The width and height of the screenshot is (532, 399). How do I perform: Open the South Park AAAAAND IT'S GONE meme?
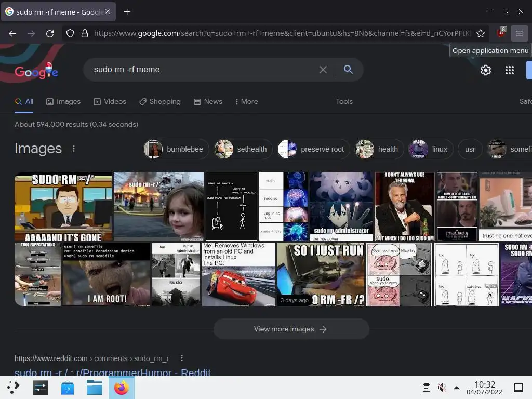pyautogui.click(x=63, y=206)
